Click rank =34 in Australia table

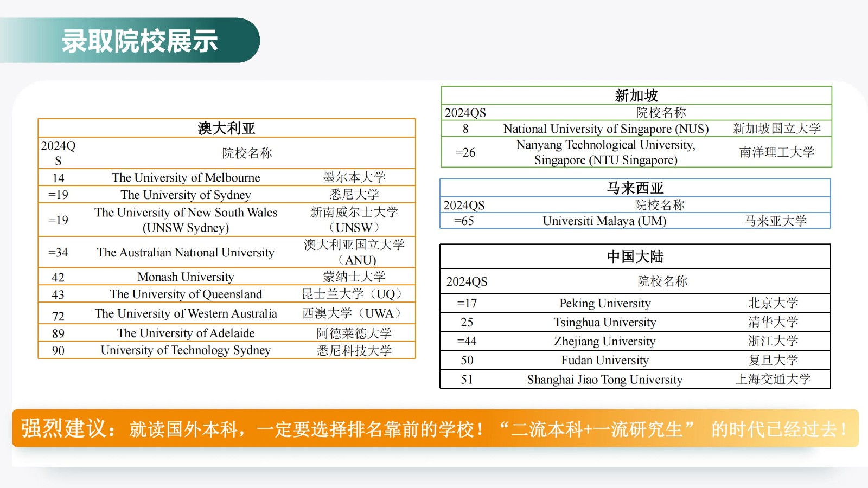[58, 252]
